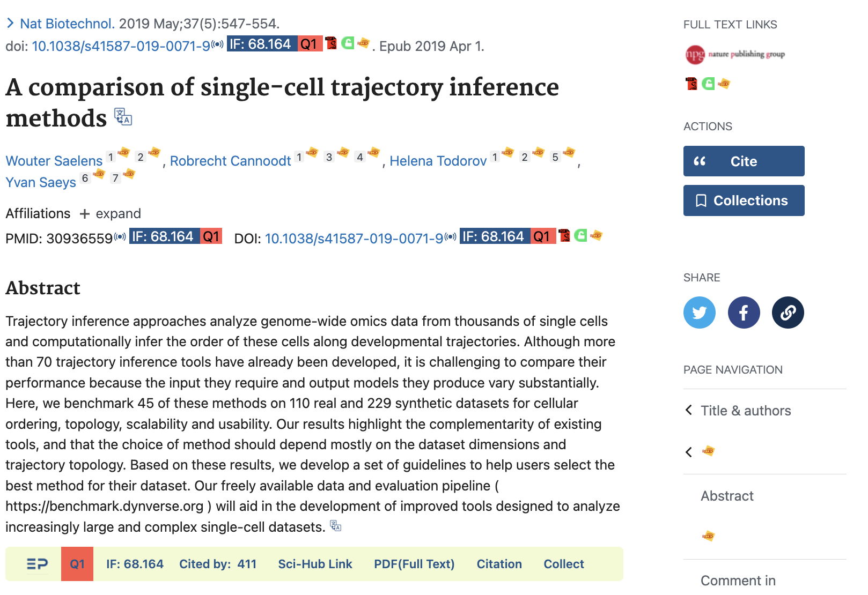Viewport: 868px width, 595px height.
Task: Click the Cite button
Action: (744, 161)
